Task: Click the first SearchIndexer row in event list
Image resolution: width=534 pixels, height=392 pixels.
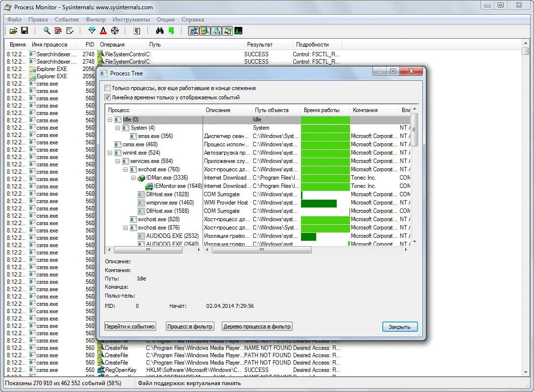Action: pos(174,54)
